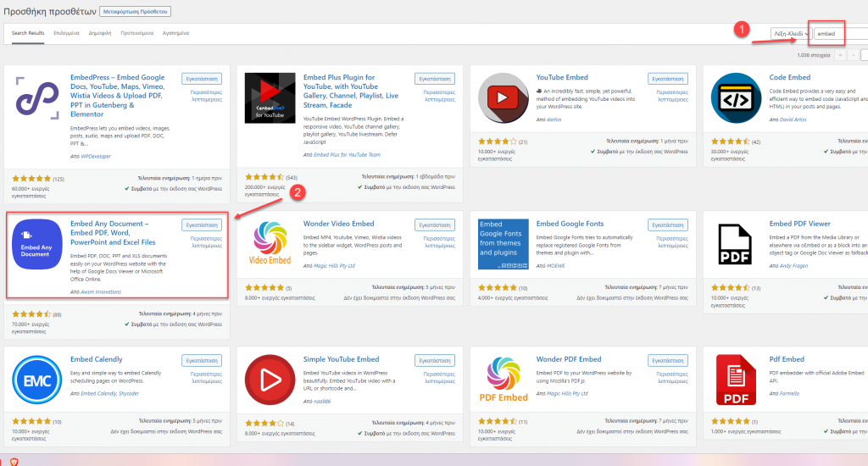The width and height of the screenshot is (868, 466).
Task: View more details for Wonder PDF Embed
Action: [672, 377]
